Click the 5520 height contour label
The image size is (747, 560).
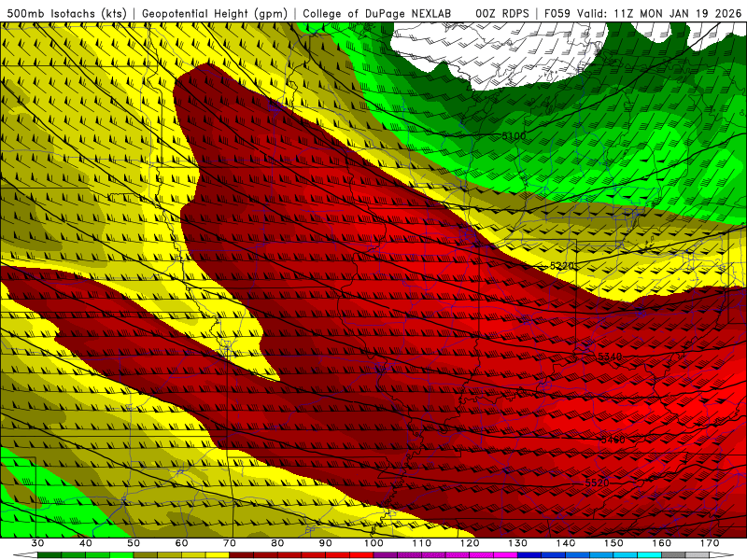(597, 483)
